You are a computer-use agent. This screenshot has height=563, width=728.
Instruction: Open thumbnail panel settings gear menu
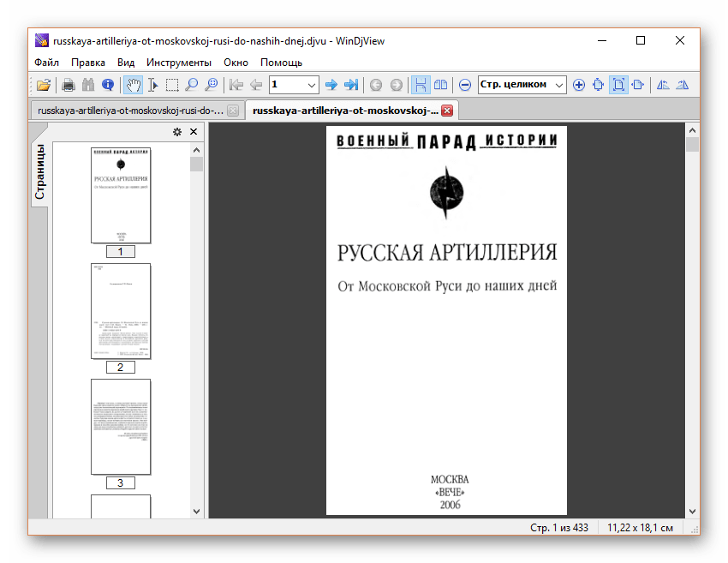coord(177,132)
